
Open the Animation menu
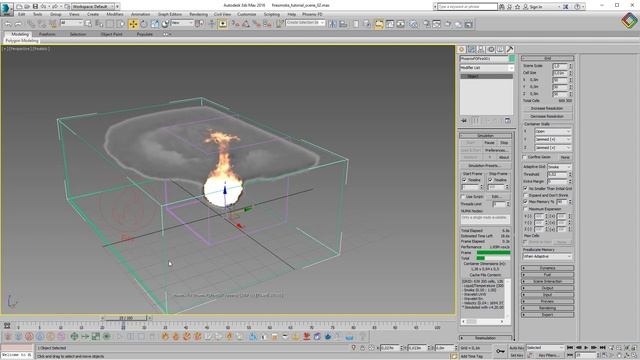pyautogui.click(x=140, y=14)
